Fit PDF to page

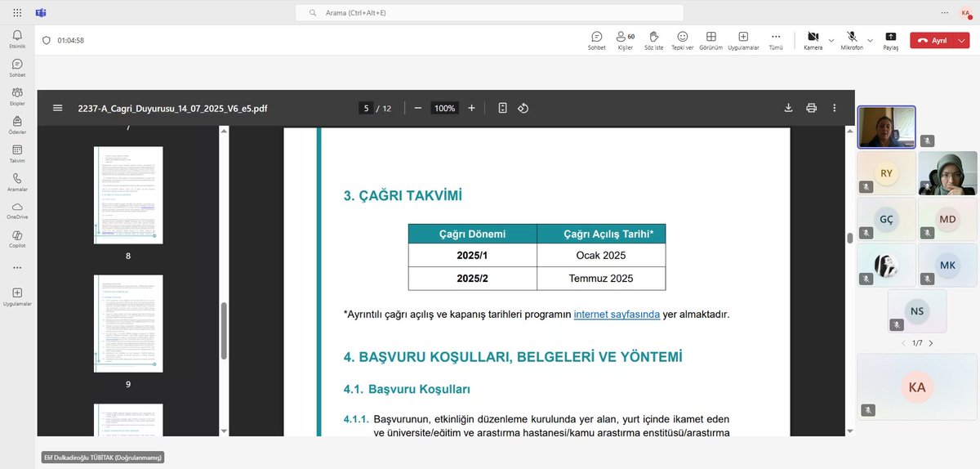click(502, 108)
